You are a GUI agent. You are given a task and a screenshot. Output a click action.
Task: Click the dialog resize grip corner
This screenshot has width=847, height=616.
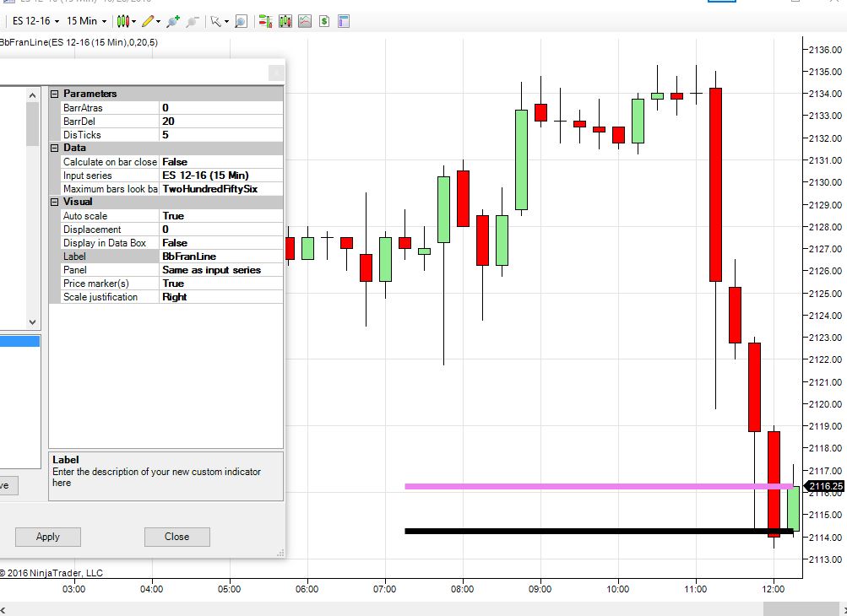pyautogui.click(x=280, y=553)
